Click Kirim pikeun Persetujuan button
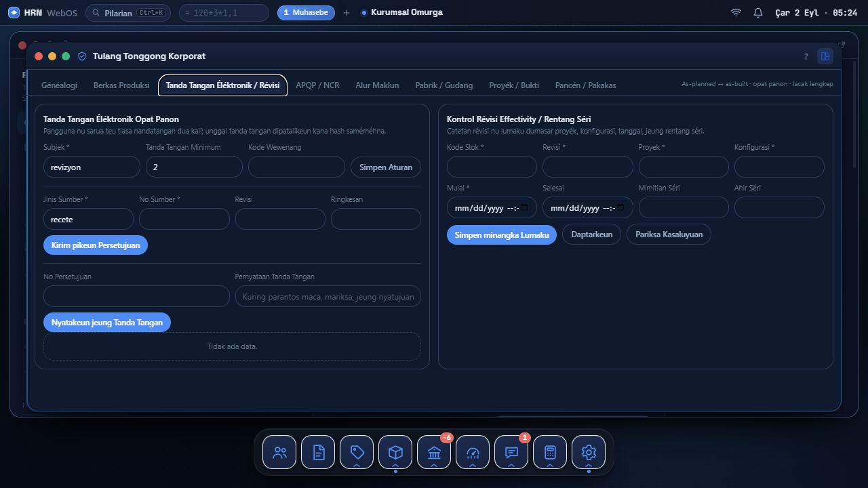This screenshot has height=488, width=868. [x=96, y=245]
